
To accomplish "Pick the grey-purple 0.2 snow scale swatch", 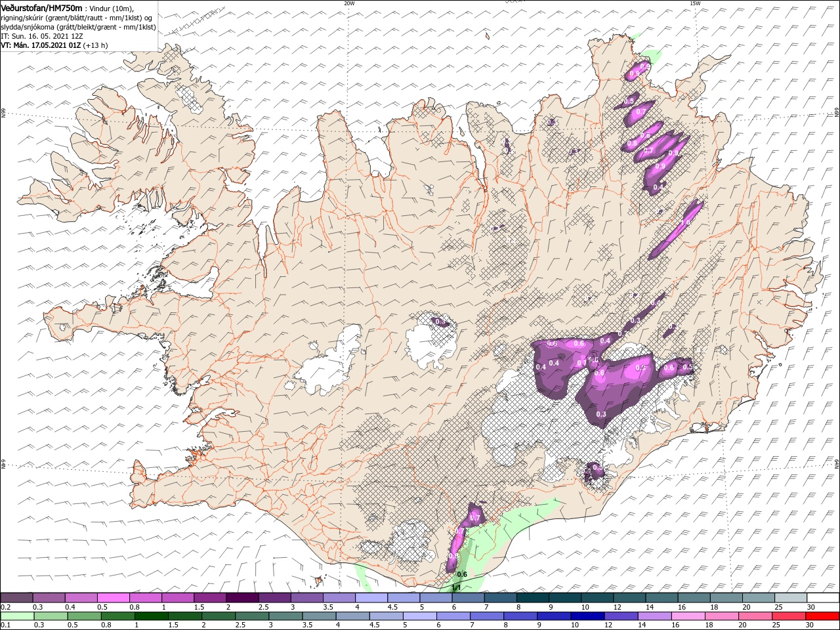I will coord(16,598).
